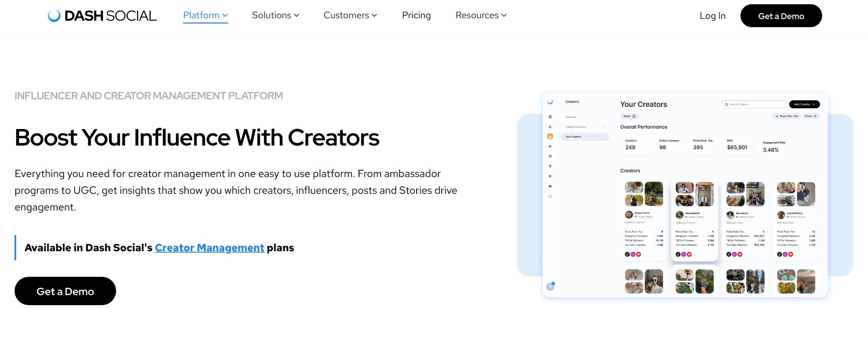Screen dimensions: 868x351
Task: Click the folder icon in mockup sidebar
Action: coord(550,186)
